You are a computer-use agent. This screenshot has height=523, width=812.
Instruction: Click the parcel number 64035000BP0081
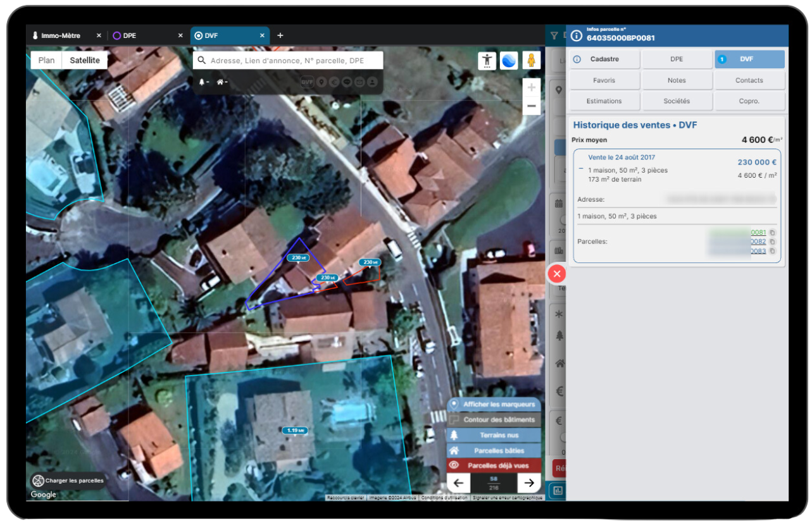tap(621, 38)
